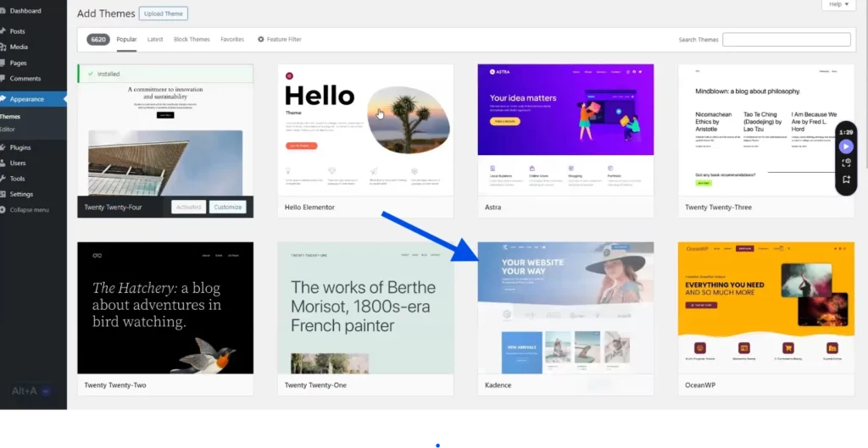Expand the Help dropdown
Screen dimensions: 868x448
pos(838,4)
